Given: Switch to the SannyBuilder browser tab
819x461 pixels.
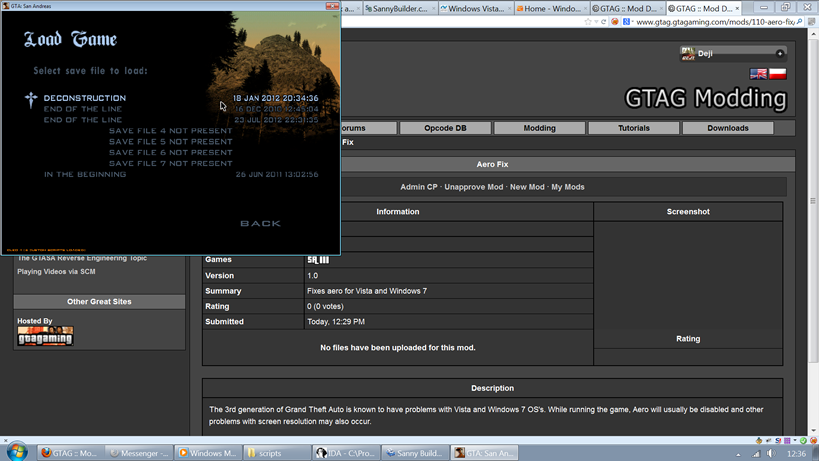Looking at the screenshot, I should 397,8.
